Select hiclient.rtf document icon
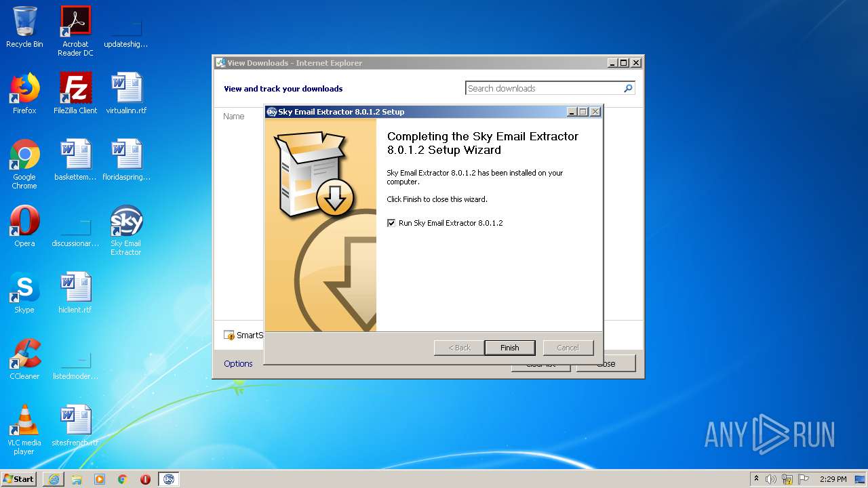The width and height of the screenshot is (868, 488). [75, 293]
